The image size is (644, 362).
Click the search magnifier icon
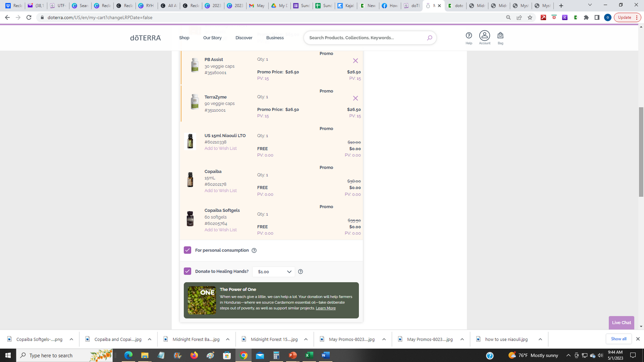[x=429, y=38]
